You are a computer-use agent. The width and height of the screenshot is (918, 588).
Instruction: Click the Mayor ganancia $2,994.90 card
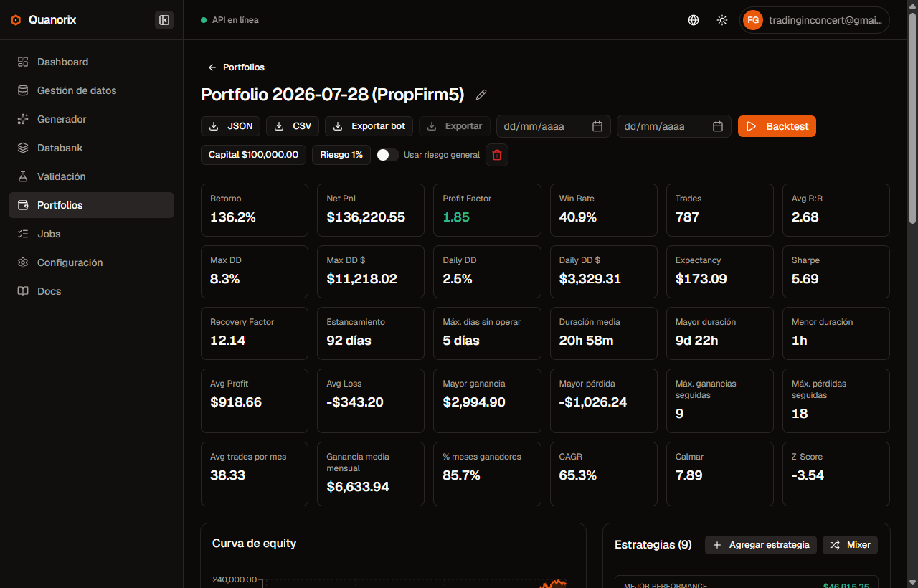(487, 401)
